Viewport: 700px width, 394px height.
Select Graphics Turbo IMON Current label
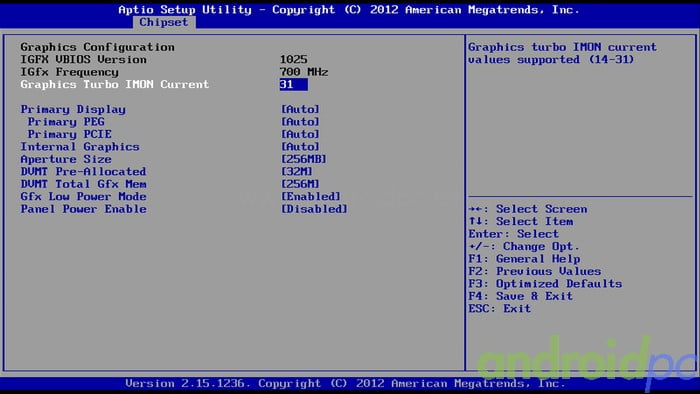tap(115, 84)
